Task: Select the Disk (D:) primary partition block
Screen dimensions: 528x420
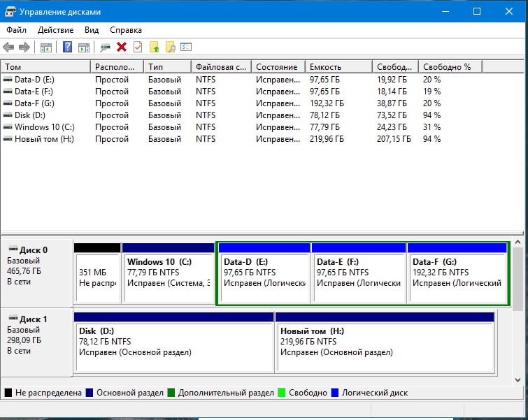Action: point(173,342)
